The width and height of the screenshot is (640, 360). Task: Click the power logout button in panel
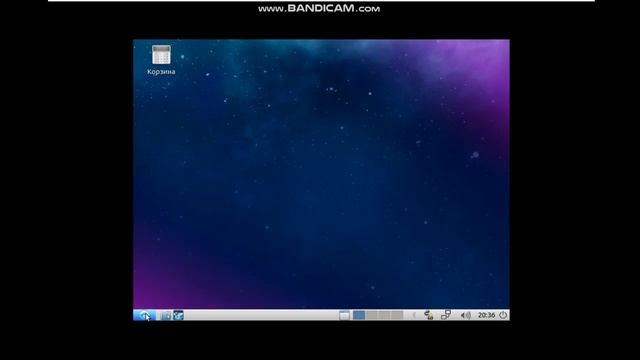click(503, 315)
